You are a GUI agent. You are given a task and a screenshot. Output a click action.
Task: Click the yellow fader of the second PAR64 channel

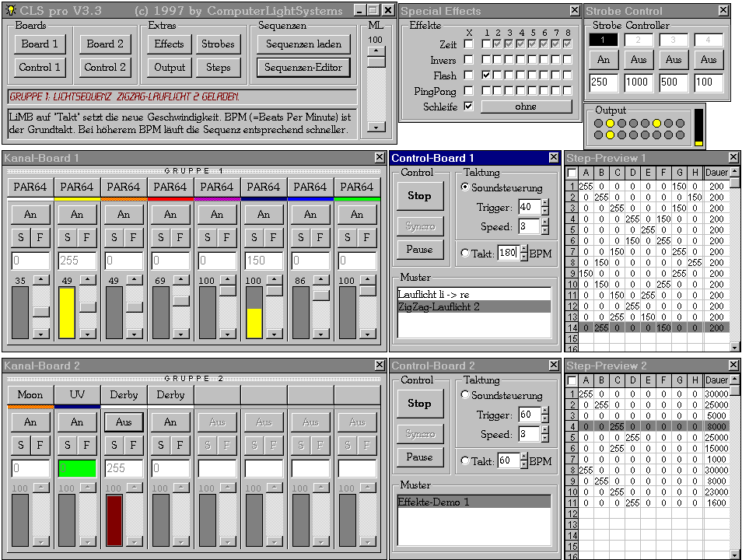point(67,313)
